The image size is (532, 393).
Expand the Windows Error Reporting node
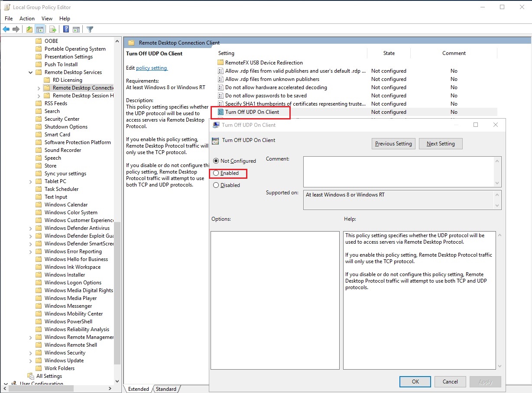tap(30, 251)
